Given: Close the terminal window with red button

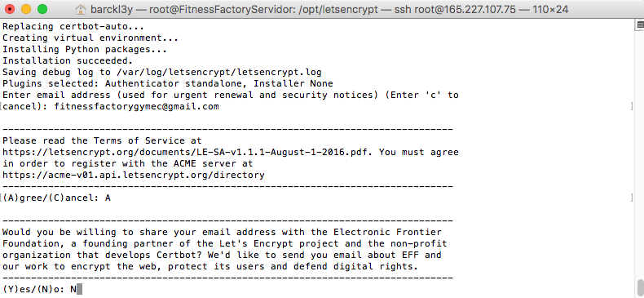Looking at the screenshot, I should pos(10,9).
